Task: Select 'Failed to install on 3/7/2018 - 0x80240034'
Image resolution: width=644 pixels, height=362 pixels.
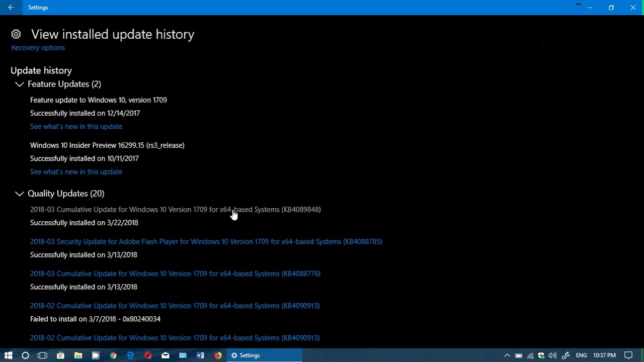Action: point(95,319)
